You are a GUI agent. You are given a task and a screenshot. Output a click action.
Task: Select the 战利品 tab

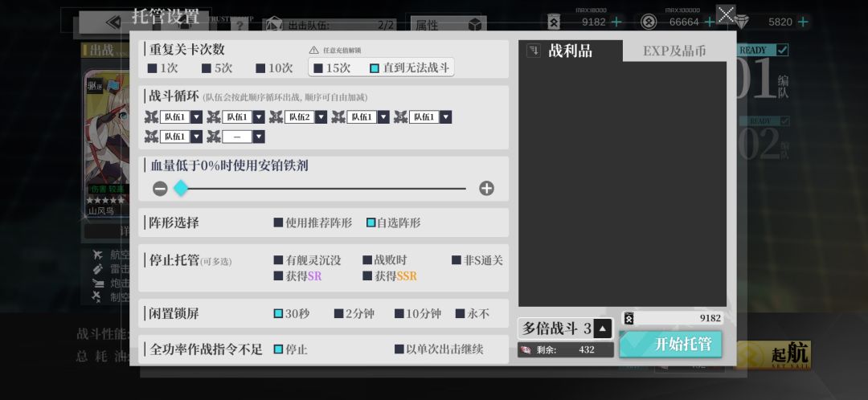point(571,51)
